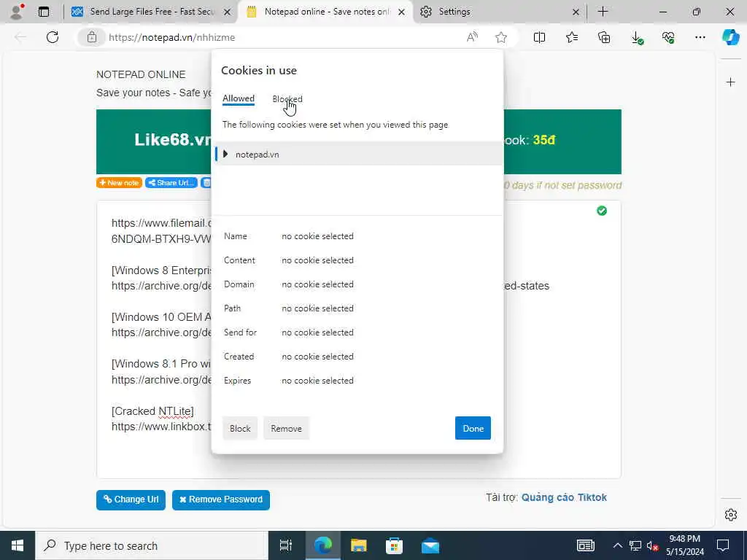Click Done in the cookies dialog

click(x=473, y=428)
